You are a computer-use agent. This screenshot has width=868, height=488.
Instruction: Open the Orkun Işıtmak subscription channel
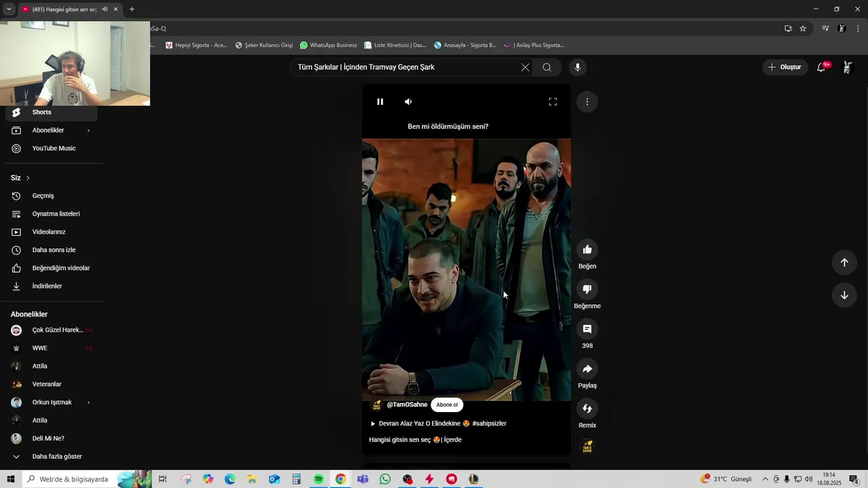52,402
